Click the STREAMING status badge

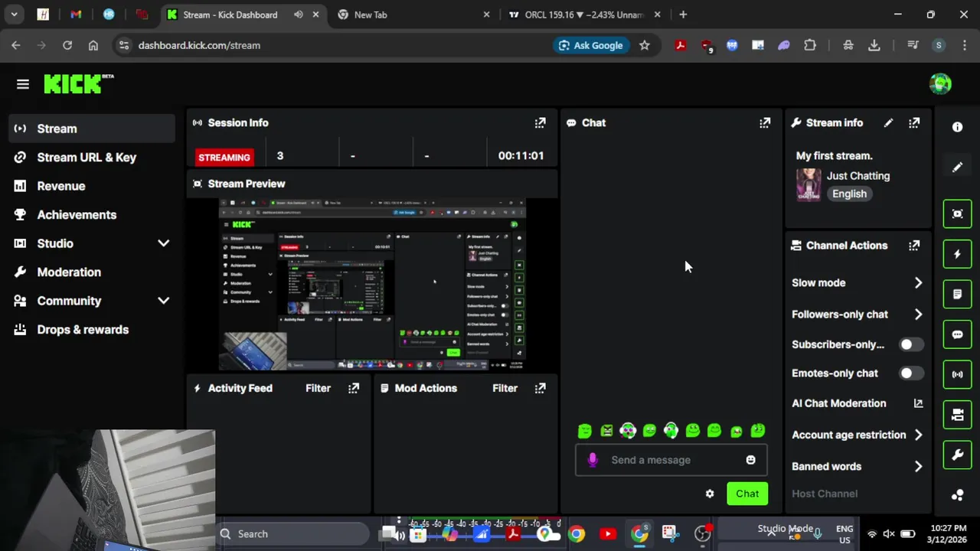coord(224,157)
